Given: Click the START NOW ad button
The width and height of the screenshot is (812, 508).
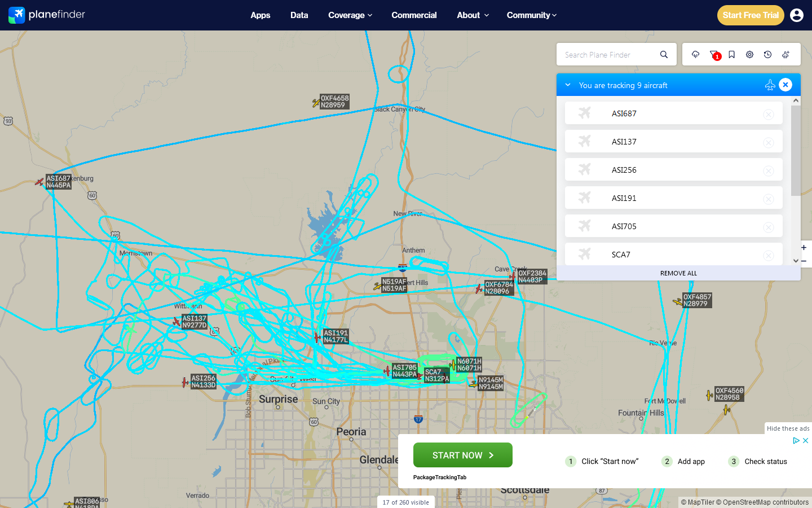Looking at the screenshot, I should click(x=463, y=455).
